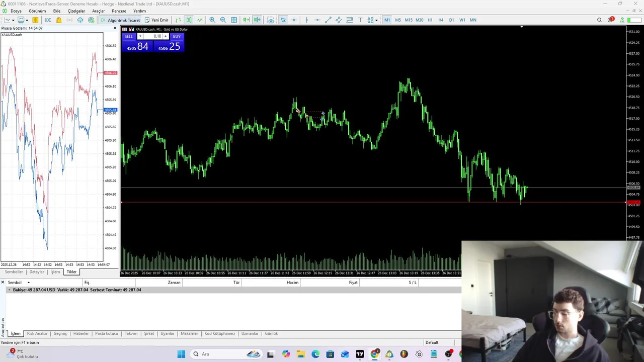Take a chart screenshot camera icon
Screen dimensions: 644x362
coord(271,20)
